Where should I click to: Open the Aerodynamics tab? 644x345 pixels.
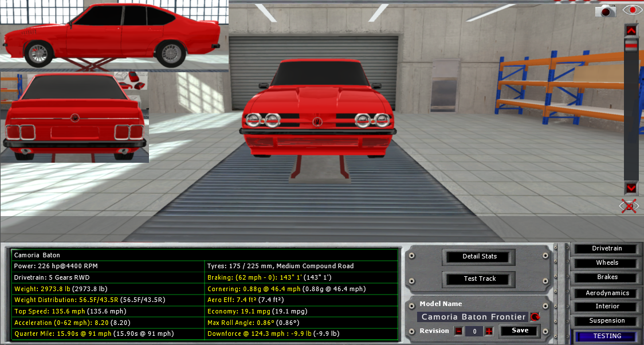tap(607, 293)
